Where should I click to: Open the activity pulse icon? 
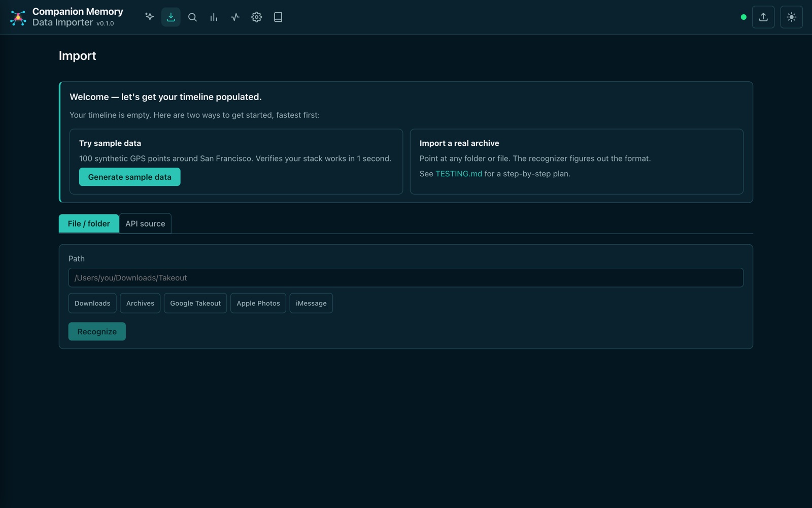[235, 17]
